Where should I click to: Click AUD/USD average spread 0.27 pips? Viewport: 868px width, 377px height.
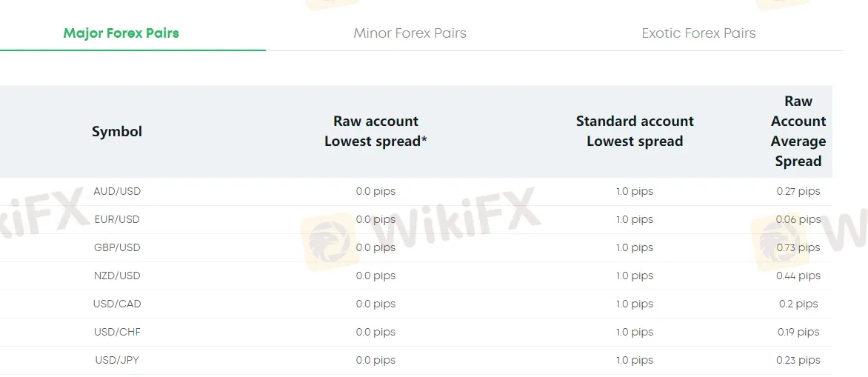pyautogui.click(x=798, y=192)
